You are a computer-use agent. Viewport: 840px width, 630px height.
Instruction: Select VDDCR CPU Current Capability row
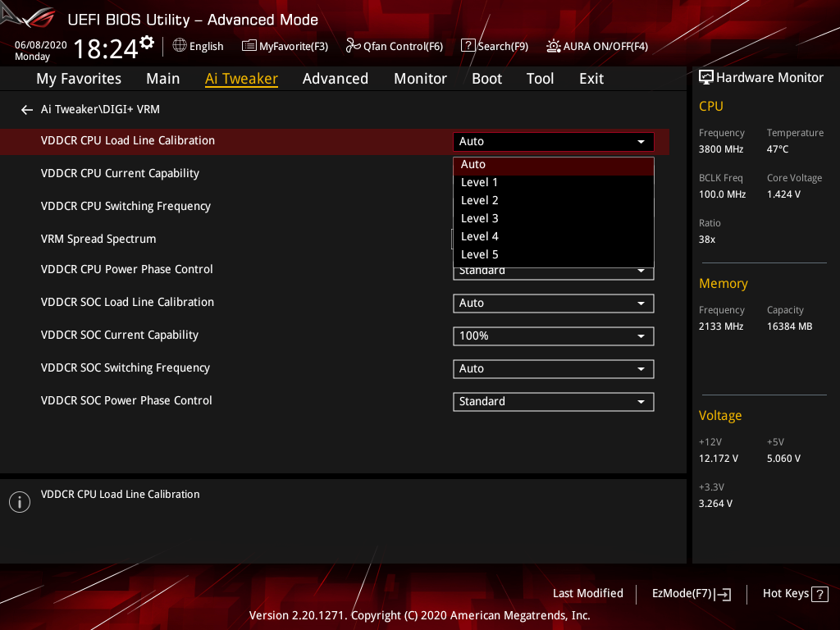click(x=120, y=174)
